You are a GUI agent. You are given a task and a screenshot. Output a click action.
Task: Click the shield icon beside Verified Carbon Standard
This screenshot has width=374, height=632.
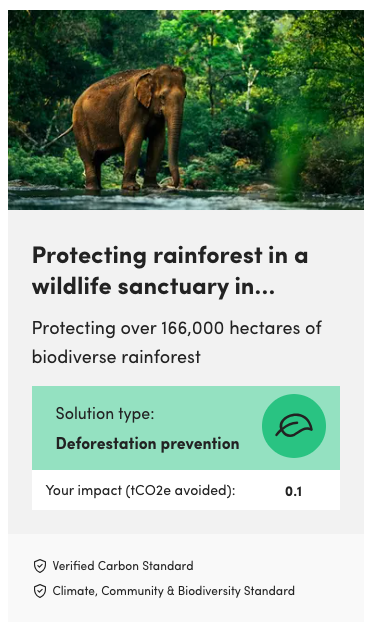[39, 566]
